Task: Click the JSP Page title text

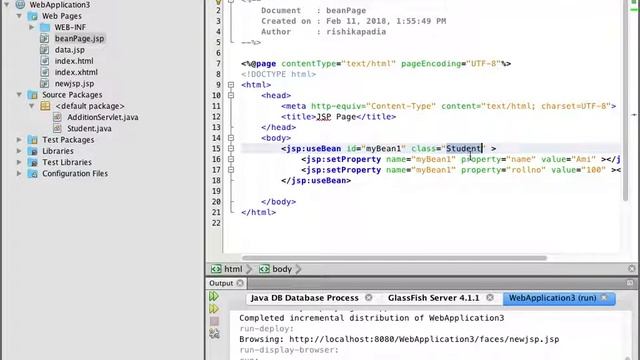Action: point(336,117)
